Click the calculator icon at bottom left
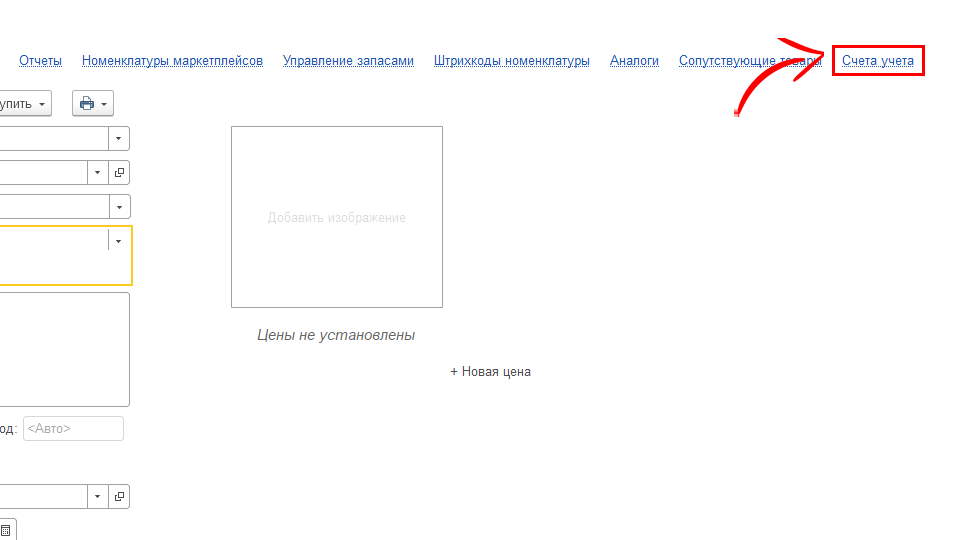This screenshot has width=960, height=540. coord(6,530)
